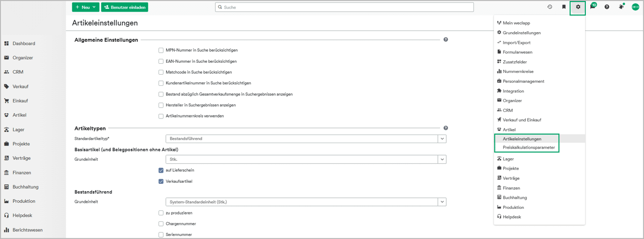Open the settings gear icon

[578, 7]
